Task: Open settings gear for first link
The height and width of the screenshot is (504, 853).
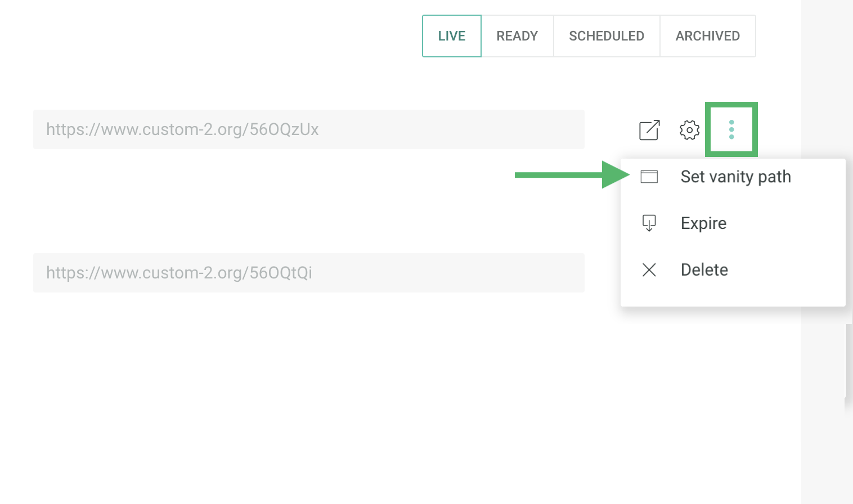Action: pos(689,130)
